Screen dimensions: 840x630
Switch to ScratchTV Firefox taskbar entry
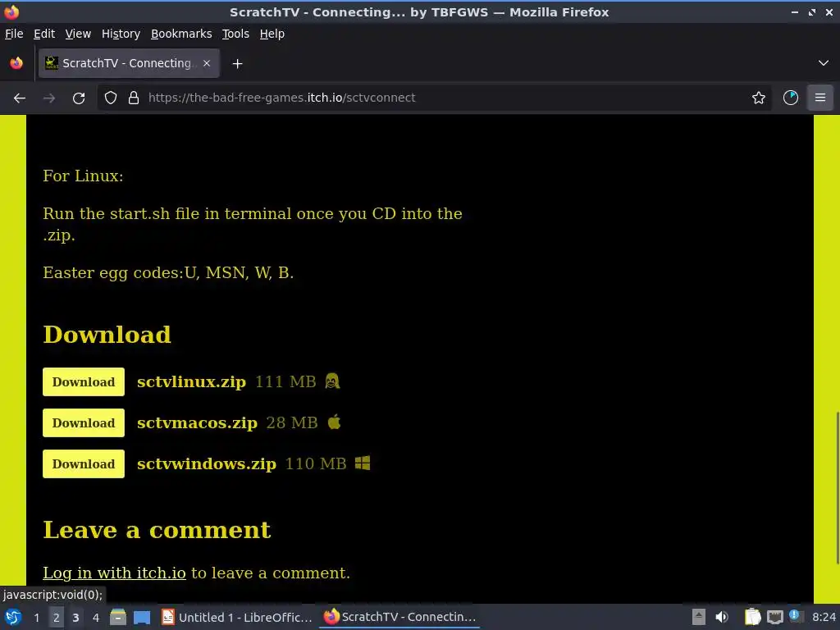point(399,617)
